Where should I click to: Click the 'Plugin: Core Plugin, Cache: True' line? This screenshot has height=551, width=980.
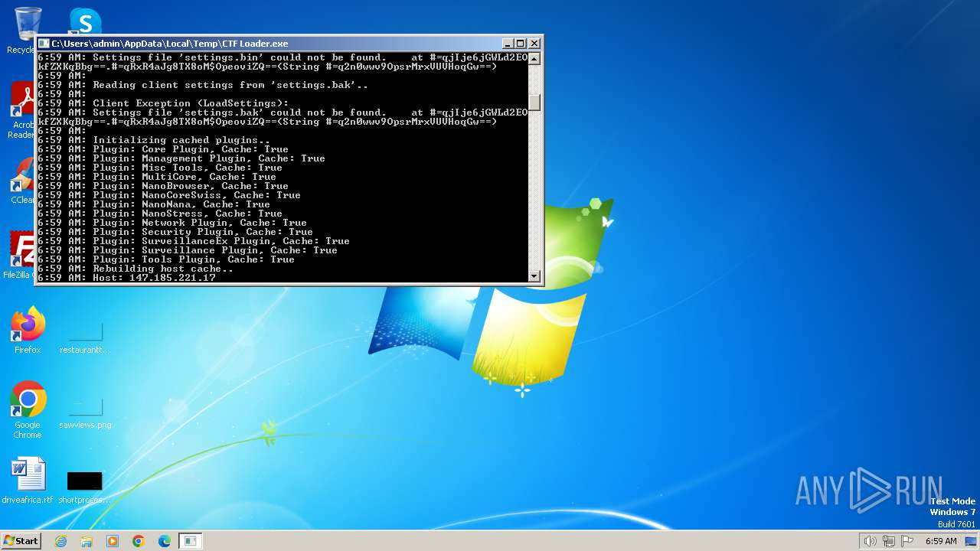[163, 149]
